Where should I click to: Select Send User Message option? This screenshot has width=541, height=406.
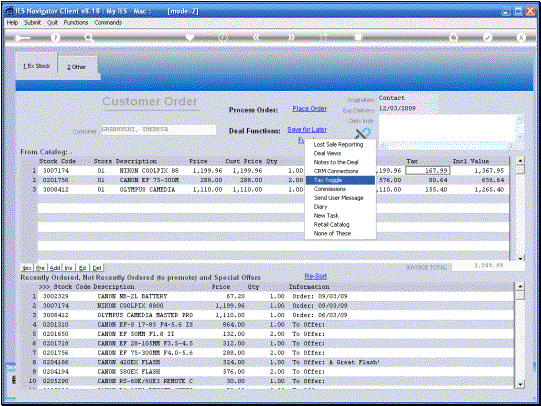click(x=338, y=198)
